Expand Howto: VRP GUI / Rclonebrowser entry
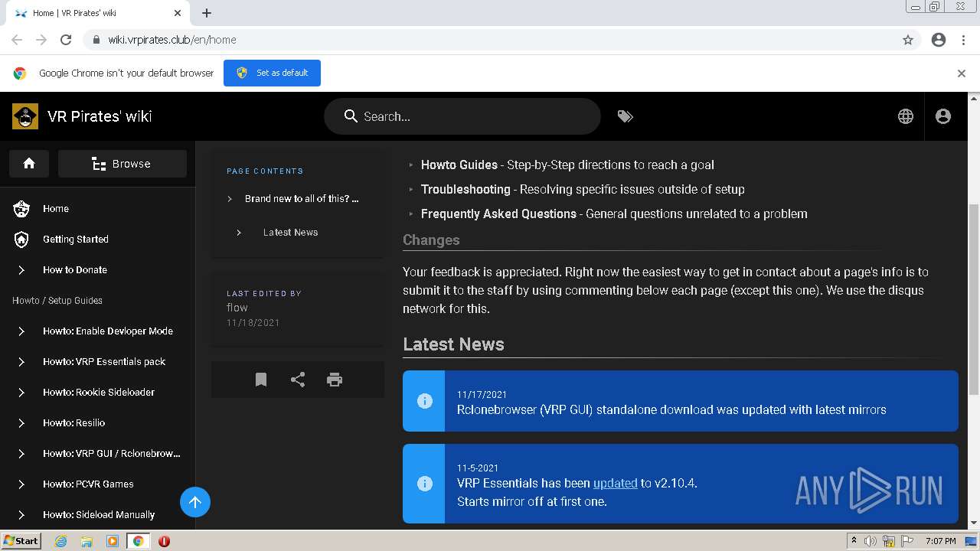This screenshot has height=551, width=980. point(21,453)
